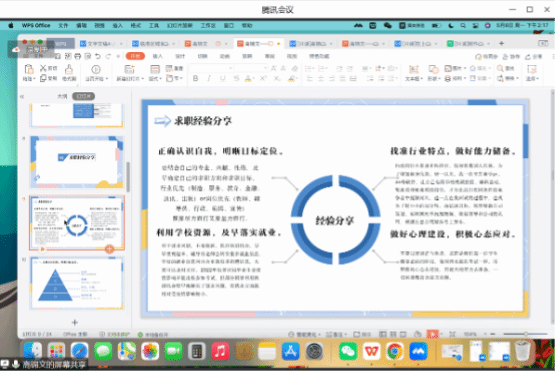Open WPS 文件 menu in macOS menu bar
The height and width of the screenshot is (372, 556).
pyautogui.click(x=63, y=26)
